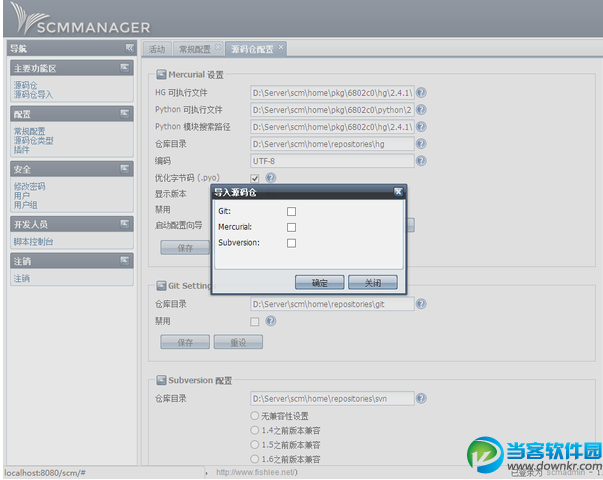Select the 源码仓配置 tab
This screenshot has width=603, height=480.
252,49
